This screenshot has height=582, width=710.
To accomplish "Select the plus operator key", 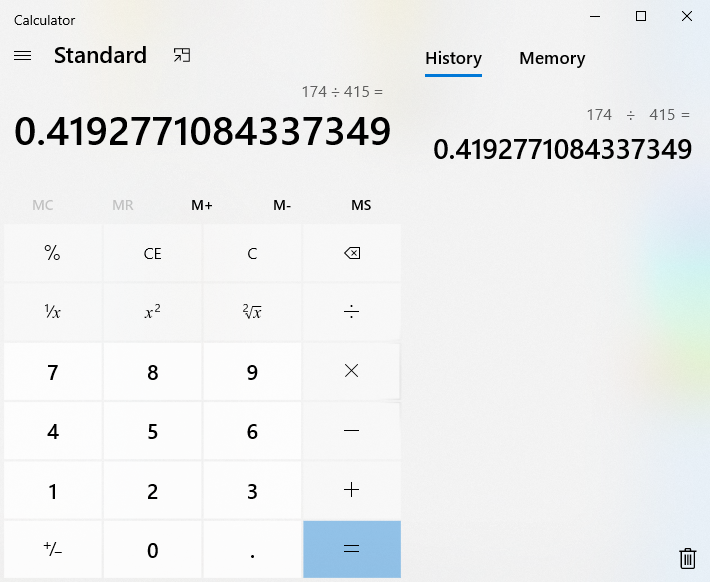I will coord(352,490).
